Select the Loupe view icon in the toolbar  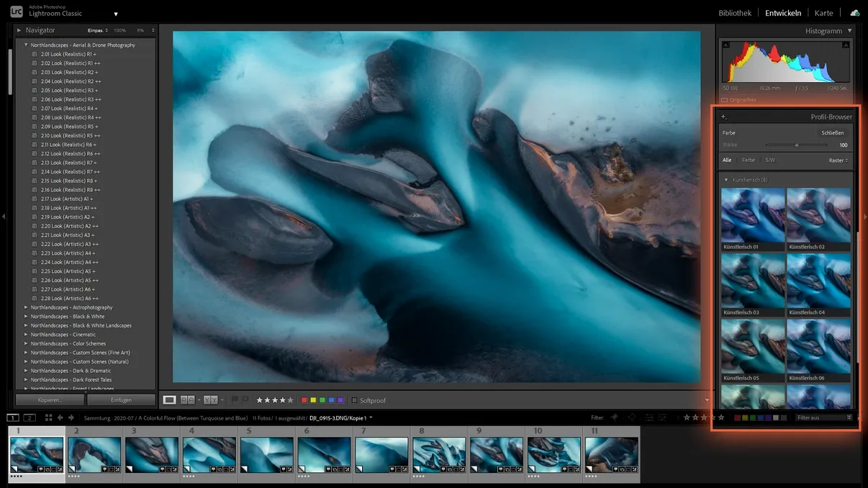pyautogui.click(x=170, y=399)
